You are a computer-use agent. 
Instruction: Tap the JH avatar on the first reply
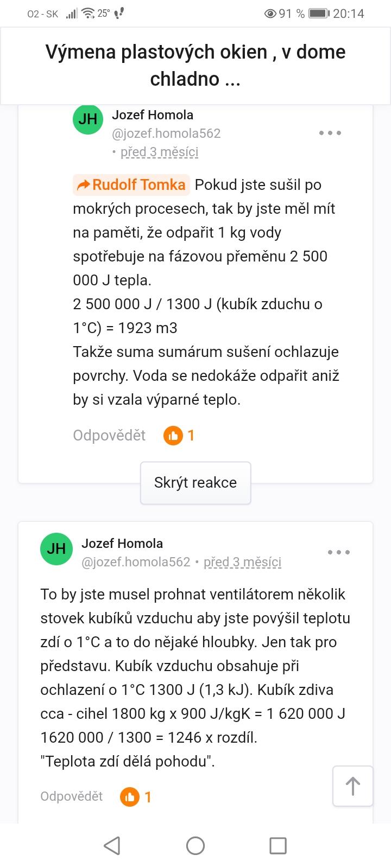88,119
